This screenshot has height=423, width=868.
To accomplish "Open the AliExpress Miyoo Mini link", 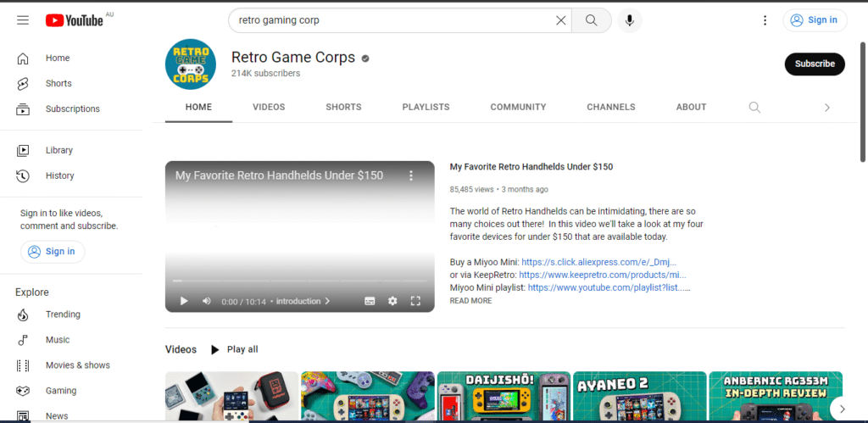I will (599, 262).
